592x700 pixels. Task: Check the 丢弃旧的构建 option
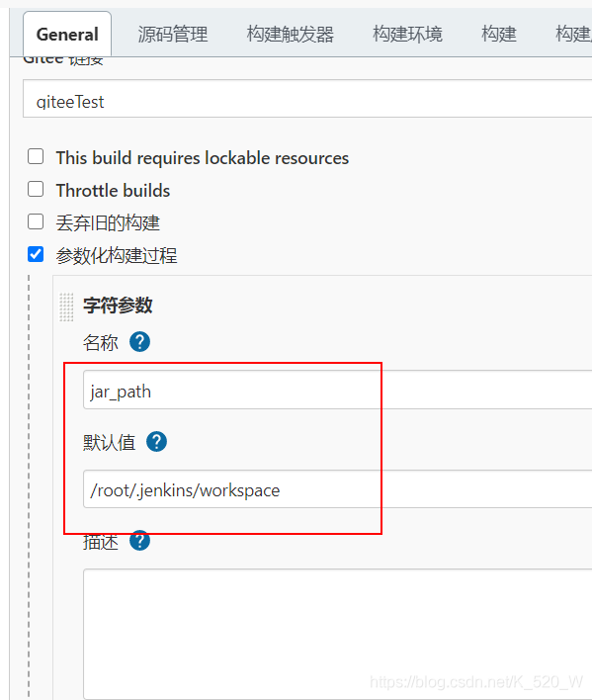[x=36, y=221]
